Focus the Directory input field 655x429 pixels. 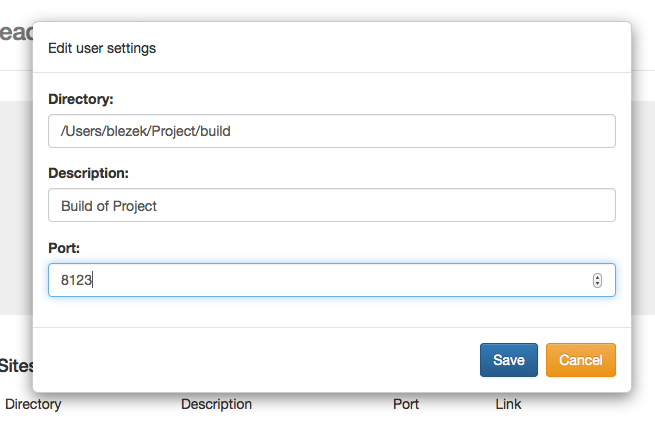[332, 131]
